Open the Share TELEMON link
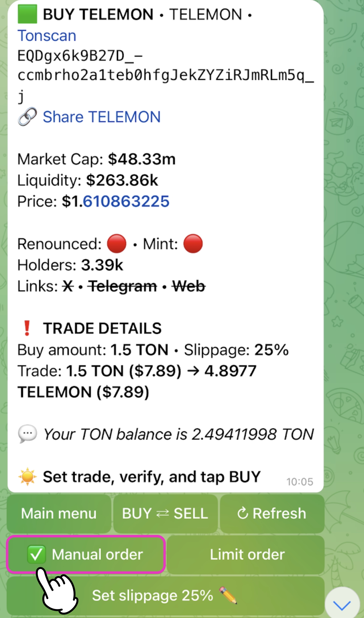364x618 pixels. (x=102, y=117)
